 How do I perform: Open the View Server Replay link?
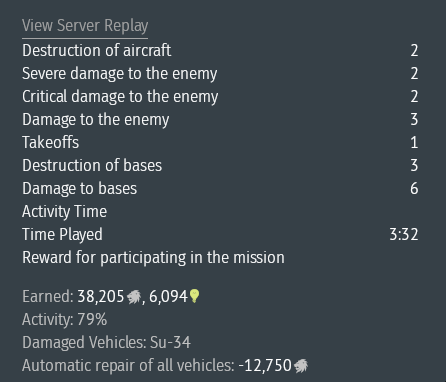coord(85,26)
